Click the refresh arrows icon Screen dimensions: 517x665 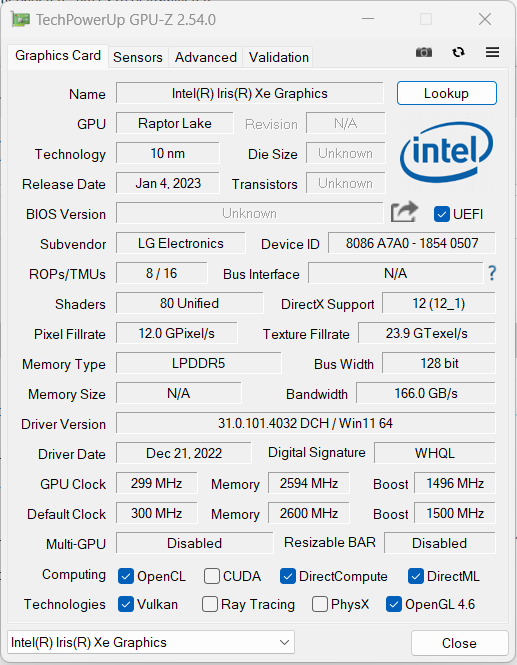tap(458, 52)
